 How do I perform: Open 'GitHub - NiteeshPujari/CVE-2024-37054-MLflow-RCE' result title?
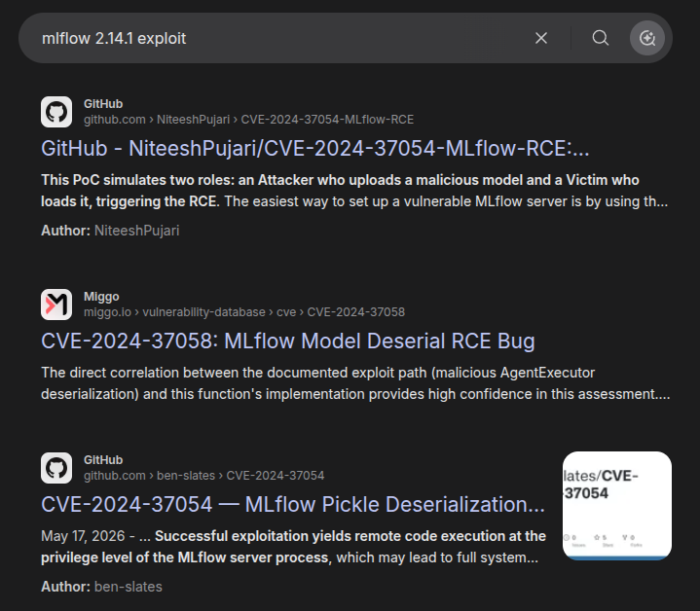click(x=315, y=149)
